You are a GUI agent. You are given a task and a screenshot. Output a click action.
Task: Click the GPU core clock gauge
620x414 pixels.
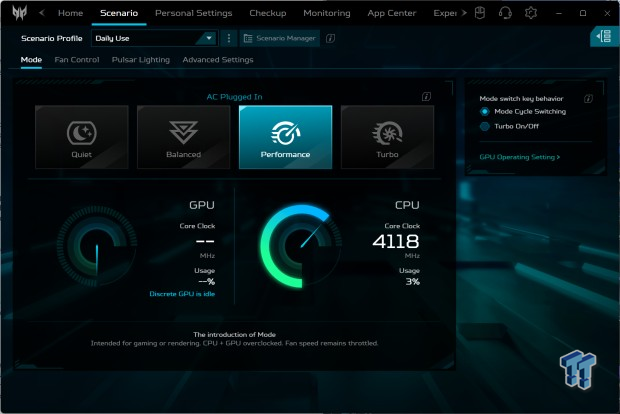[x=97, y=246]
